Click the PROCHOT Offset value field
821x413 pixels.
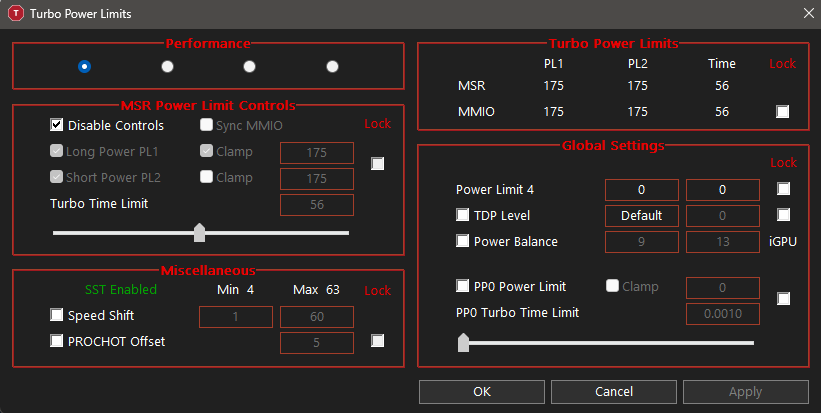pyautogui.click(x=317, y=343)
